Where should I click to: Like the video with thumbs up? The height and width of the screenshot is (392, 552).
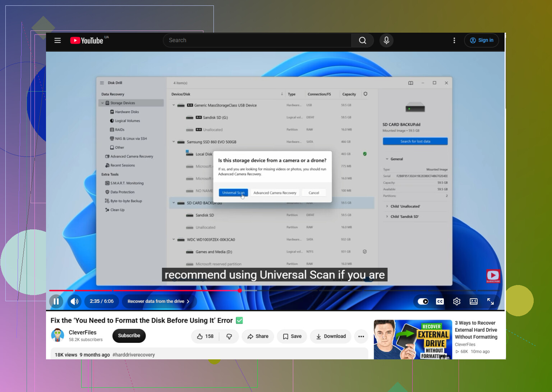pos(205,336)
